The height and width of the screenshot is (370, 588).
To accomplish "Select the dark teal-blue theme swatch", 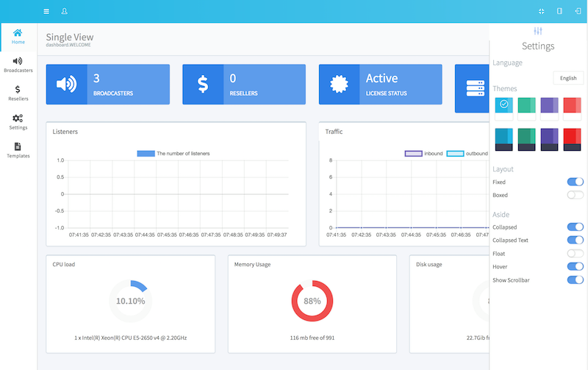I will 503,140.
